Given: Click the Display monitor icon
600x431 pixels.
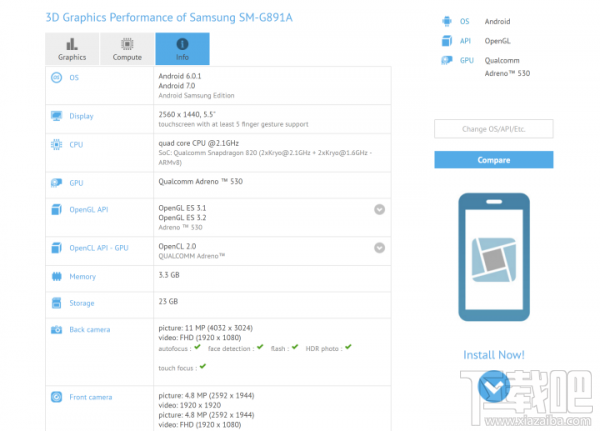Looking at the screenshot, I should (56, 116).
